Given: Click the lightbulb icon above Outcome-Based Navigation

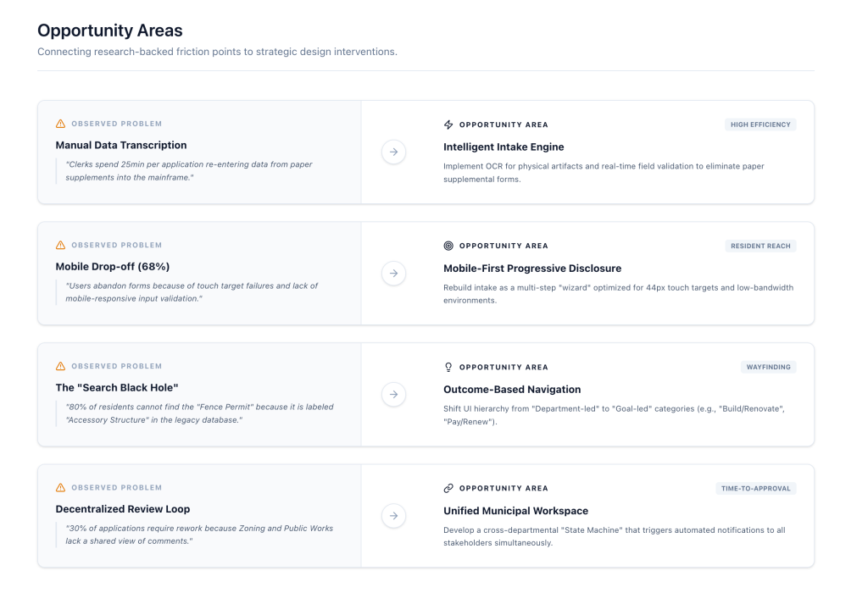Looking at the screenshot, I should (448, 367).
